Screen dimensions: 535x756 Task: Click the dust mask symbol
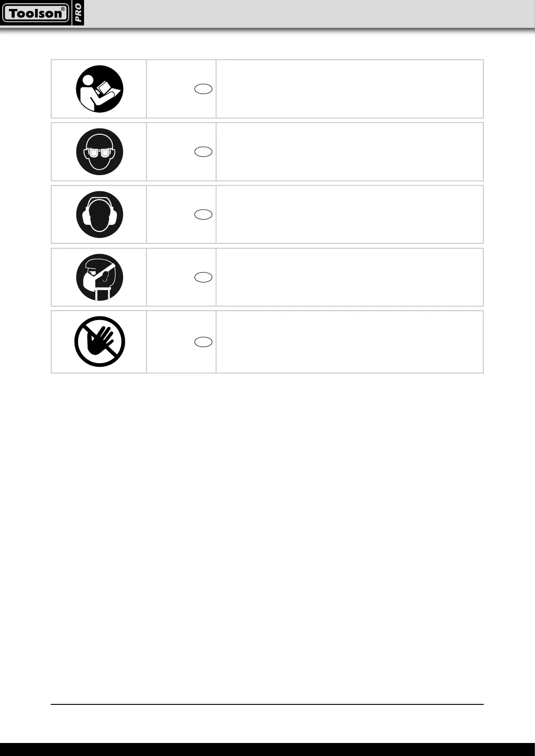99,277
